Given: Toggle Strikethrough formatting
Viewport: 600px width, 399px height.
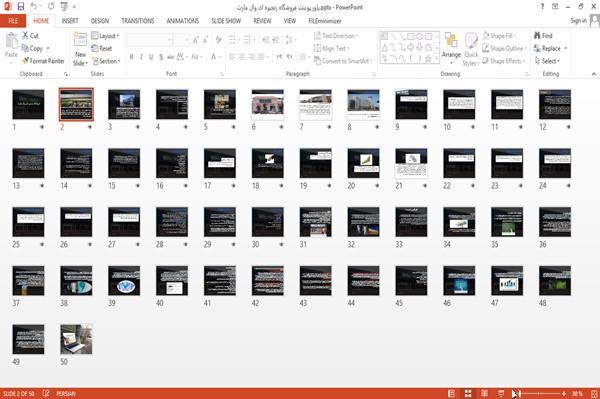Looking at the screenshot, I should click(171, 57).
